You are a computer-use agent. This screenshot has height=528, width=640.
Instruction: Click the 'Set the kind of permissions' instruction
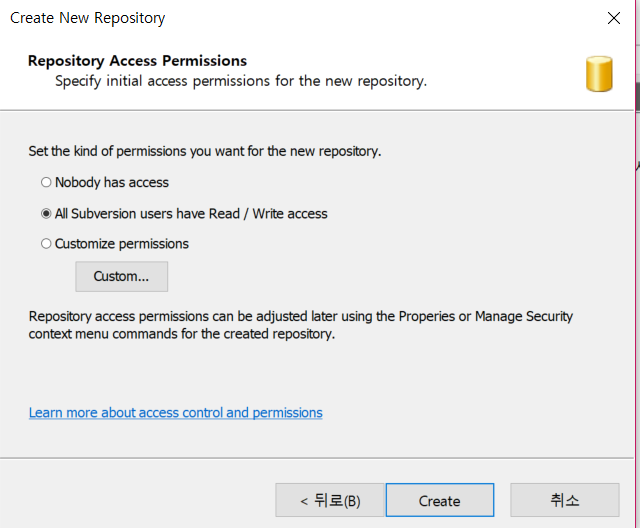205,151
